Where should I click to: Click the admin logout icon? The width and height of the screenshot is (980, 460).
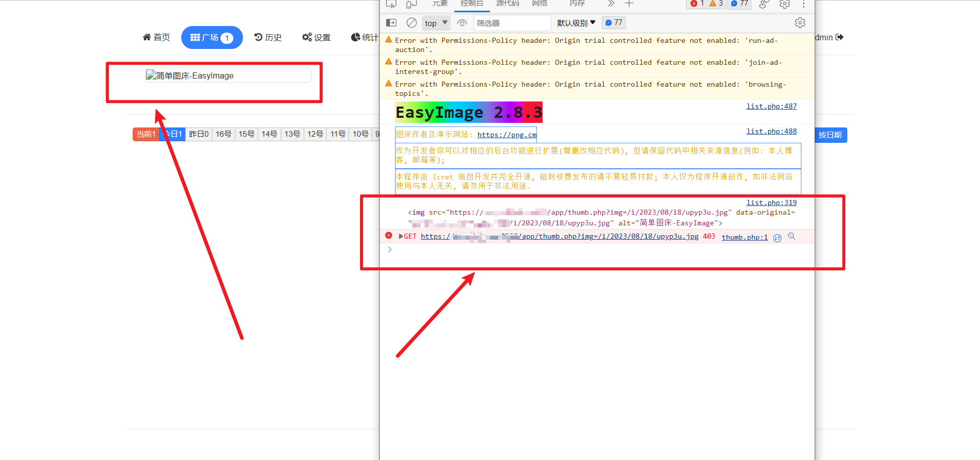(x=840, y=37)
